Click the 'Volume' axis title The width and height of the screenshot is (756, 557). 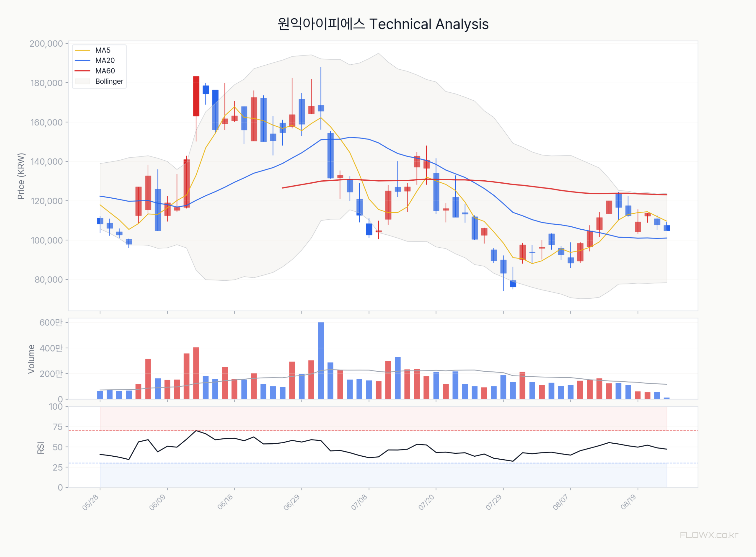click(31, 359)
